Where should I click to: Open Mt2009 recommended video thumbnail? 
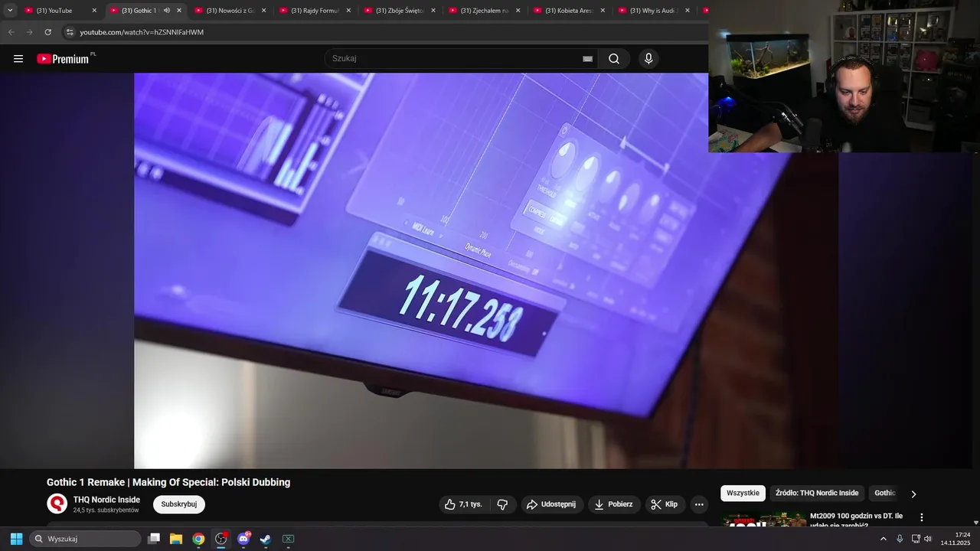click(x=764, y=519)
